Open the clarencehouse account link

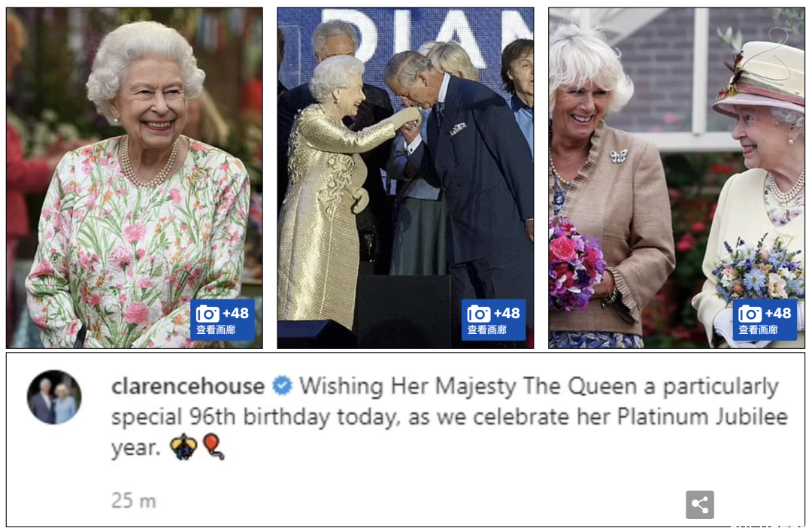(188, 386)
